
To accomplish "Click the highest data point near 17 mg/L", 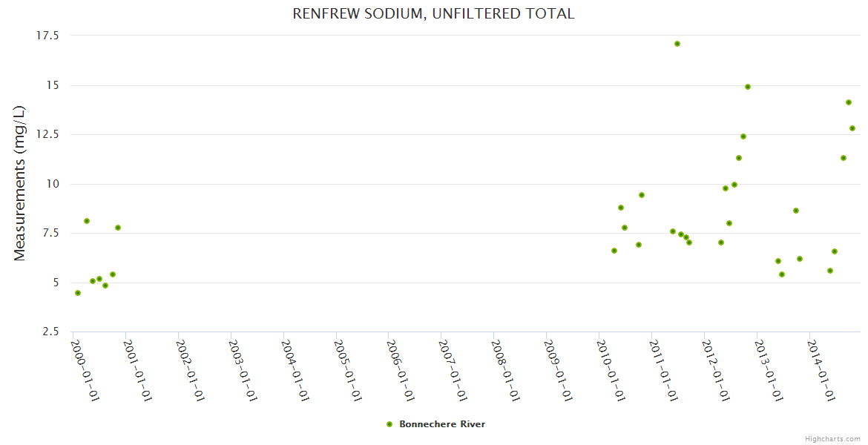I will [677, 44].
